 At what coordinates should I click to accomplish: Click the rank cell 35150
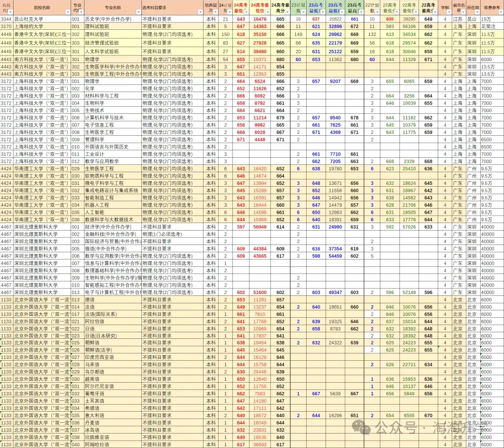coord(260,34)
